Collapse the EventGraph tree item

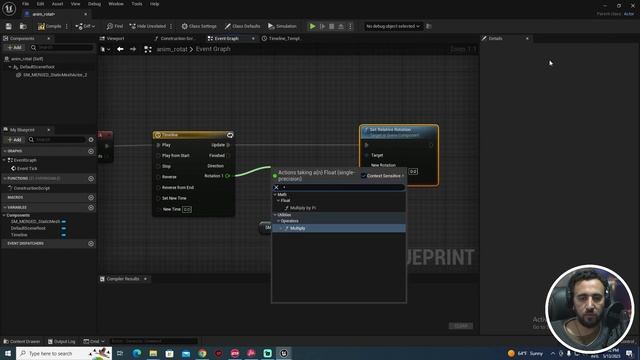pyautogui.click(x=4, y=160)
